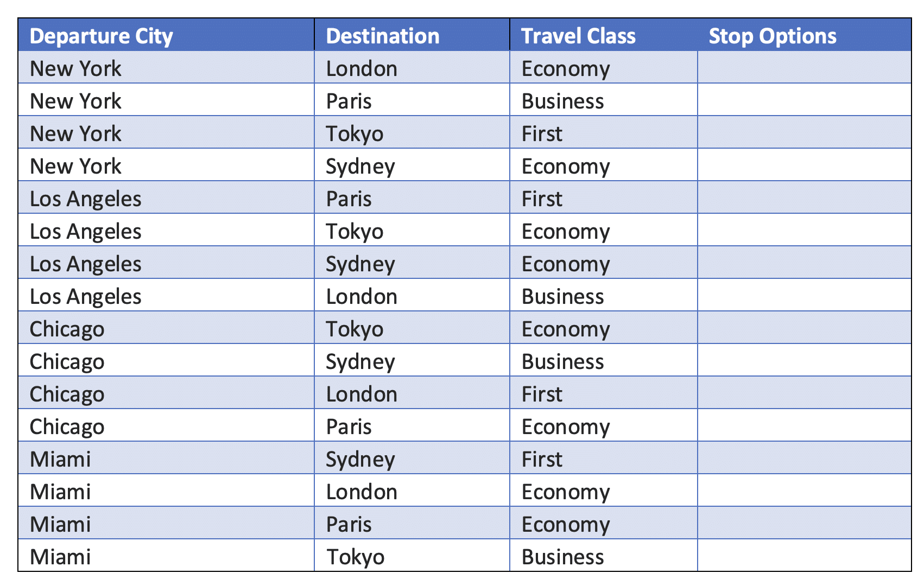Click Economy class cell for Chicago–Paris
The image size is (924, 586).
566,426
